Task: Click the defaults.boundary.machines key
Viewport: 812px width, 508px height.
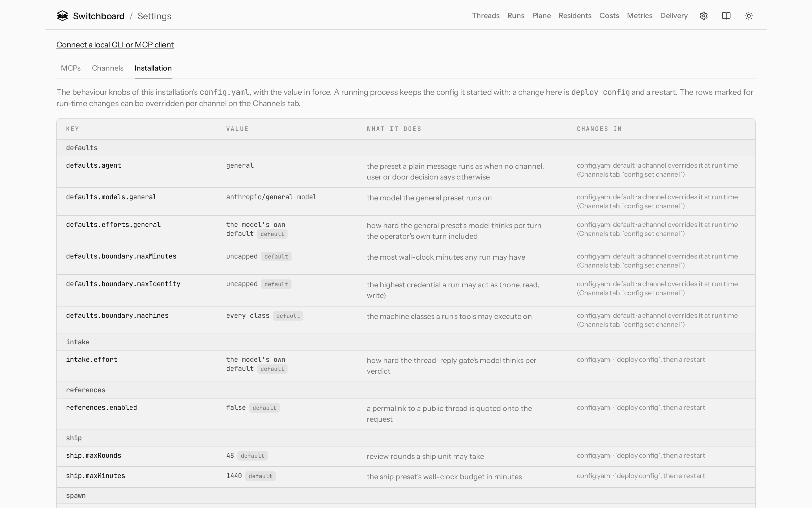Action: point(117,316)
